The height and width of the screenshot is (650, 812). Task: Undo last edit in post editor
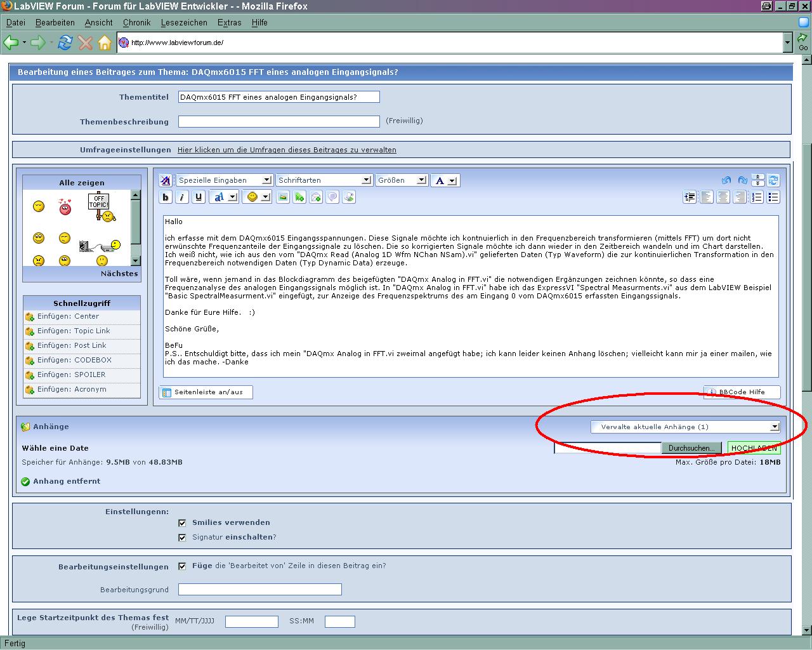click(x=726, y=180)
